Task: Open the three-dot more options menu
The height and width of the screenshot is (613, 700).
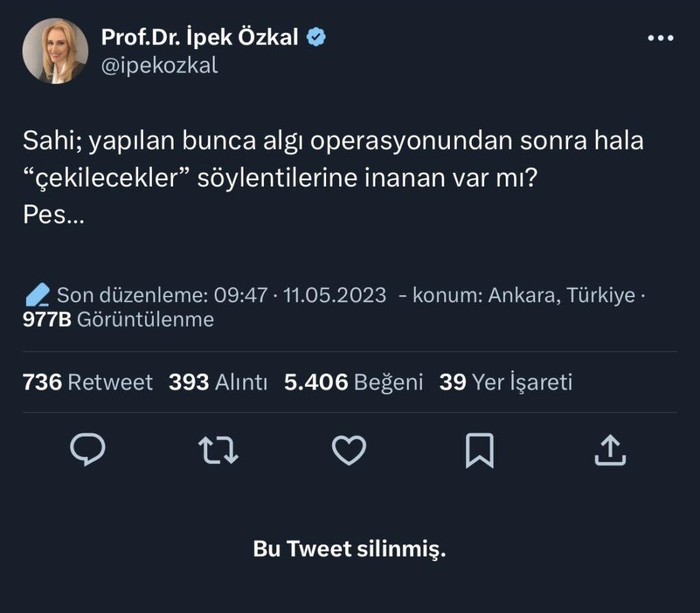Action: coord(660,38)
